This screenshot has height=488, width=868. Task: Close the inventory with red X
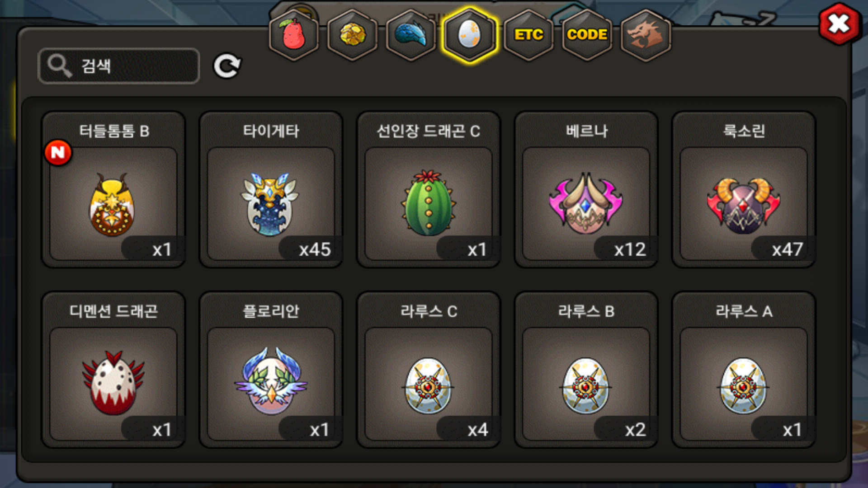[x=840, y=24]
